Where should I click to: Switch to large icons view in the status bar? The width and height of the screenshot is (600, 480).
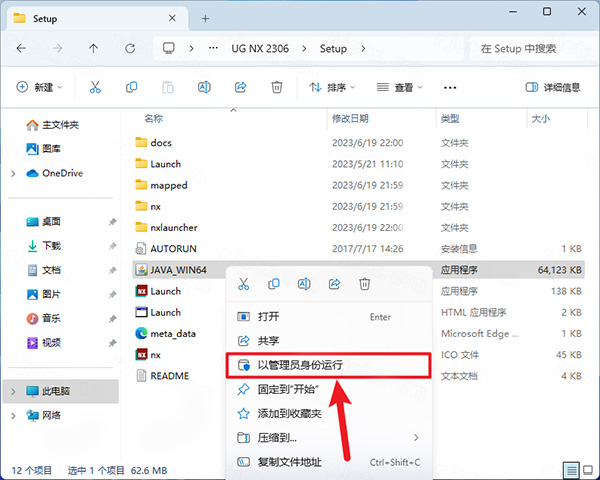[588, 470]
